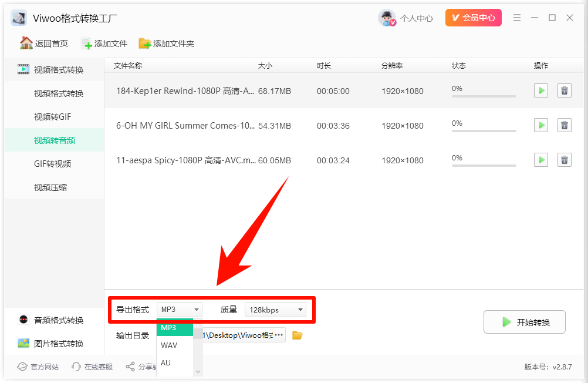The height and width of the screenshot is (383, 588).
Task: Choose MP3 in the format list
Action: [x=175, y=327]
